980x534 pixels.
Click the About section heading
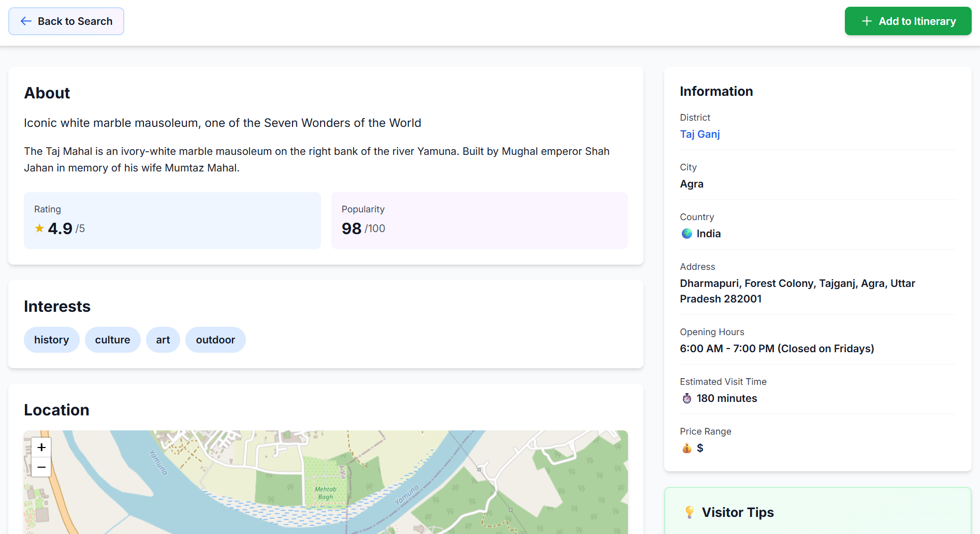click(47, 93)
